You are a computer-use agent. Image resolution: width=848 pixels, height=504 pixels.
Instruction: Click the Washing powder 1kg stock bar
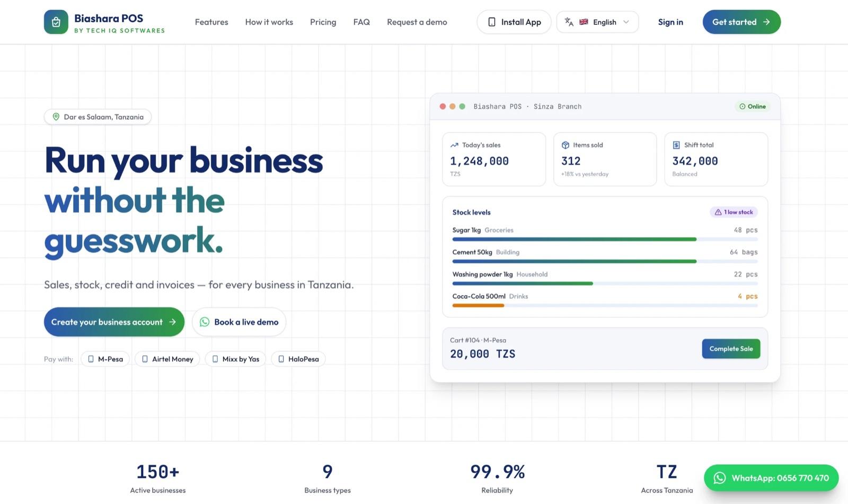pos(605,284)
